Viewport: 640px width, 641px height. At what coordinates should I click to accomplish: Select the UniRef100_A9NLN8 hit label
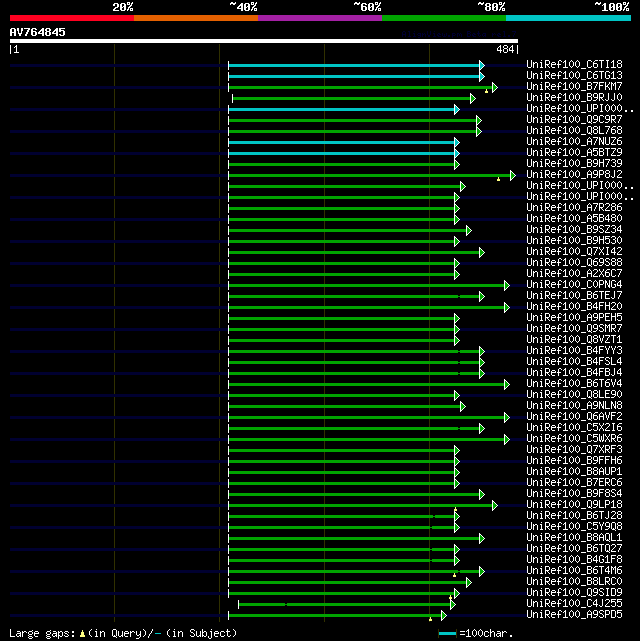tap(574, 406)
